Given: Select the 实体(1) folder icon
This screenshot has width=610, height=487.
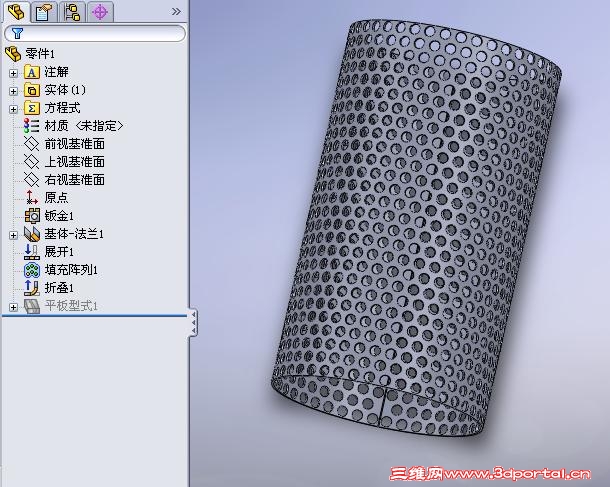Looking at the screenshot, I should coord(32,90).
